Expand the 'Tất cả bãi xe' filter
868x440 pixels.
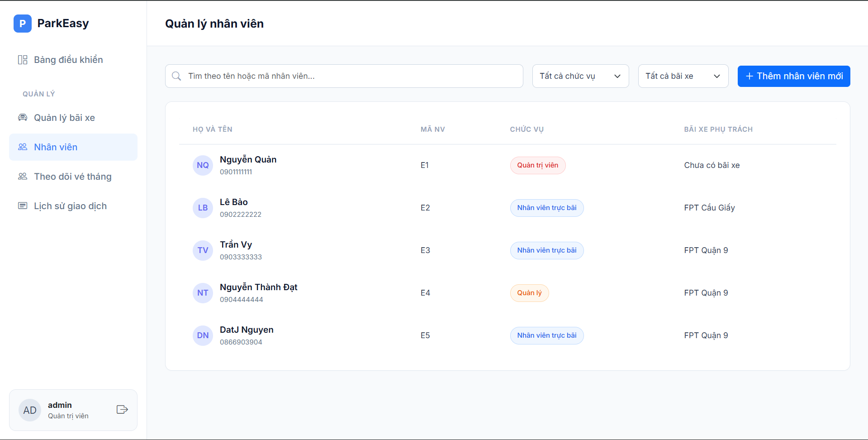click(x=683, y=76)
